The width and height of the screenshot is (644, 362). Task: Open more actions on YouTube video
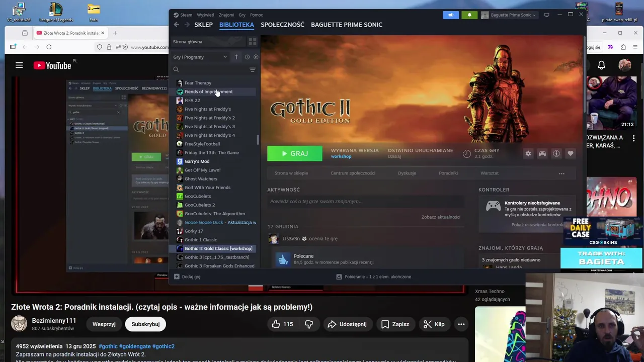pyautogui.click(x=461, y=324)
